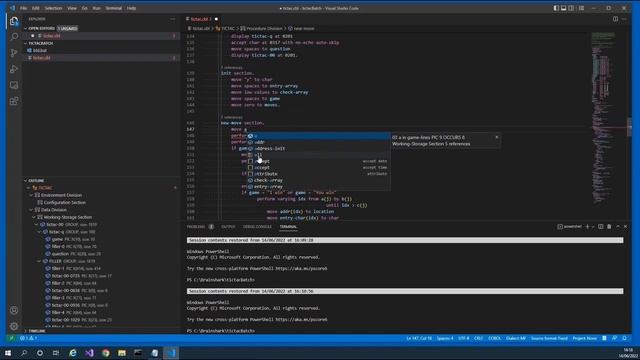This screenshot has width=640, height=360.
Task: Close the terminal panel
Action: [625, 227]
